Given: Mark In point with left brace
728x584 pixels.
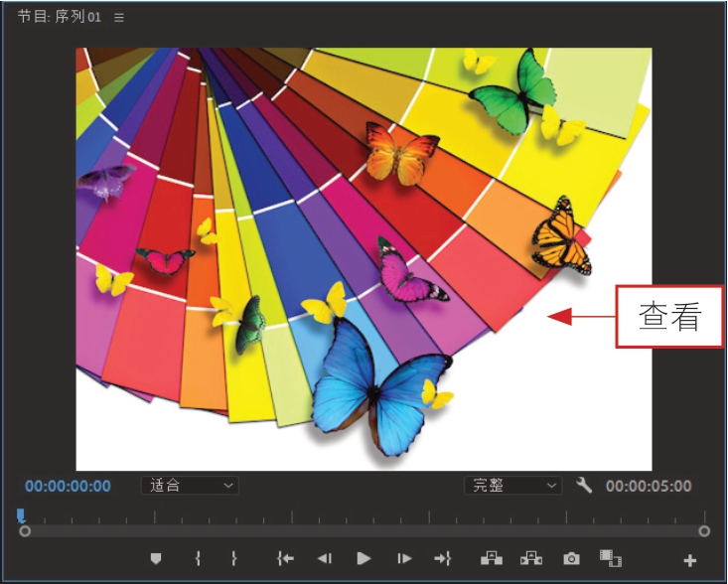Looking at the screenshot, I should point(198,558).
